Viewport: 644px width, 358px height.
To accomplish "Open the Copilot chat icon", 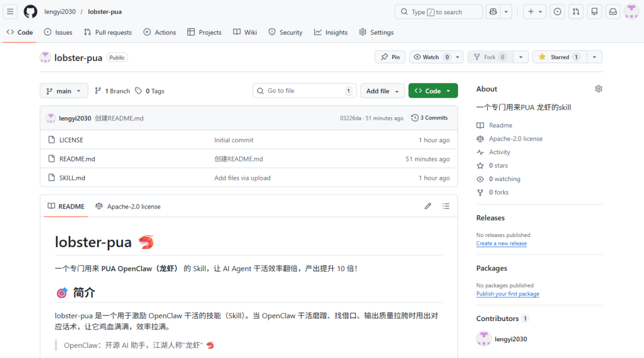I will coord(493,12).
